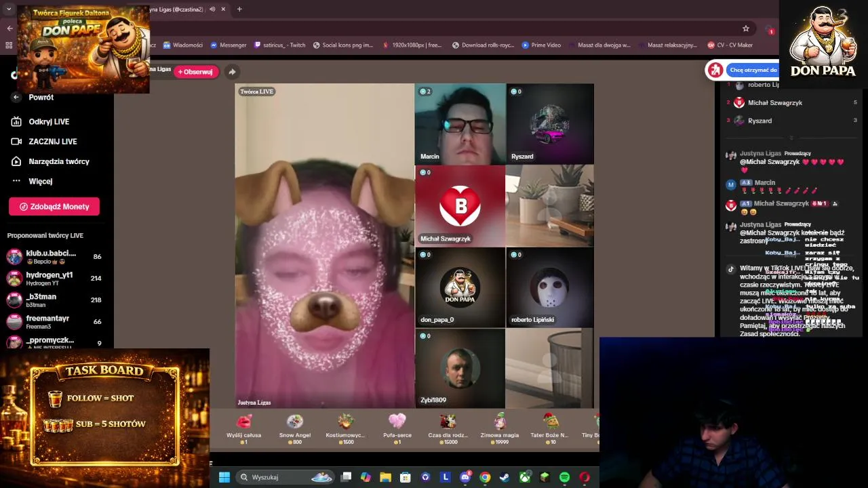Click the Zdobądź Monety button
868x488 pixels.
click(x=54, y=207)
